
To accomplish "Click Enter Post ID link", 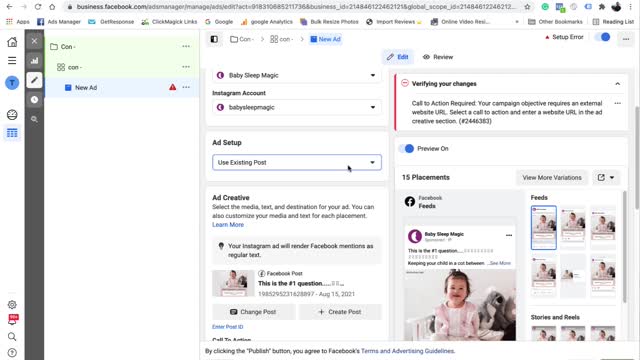I will (x=227, y=327).
